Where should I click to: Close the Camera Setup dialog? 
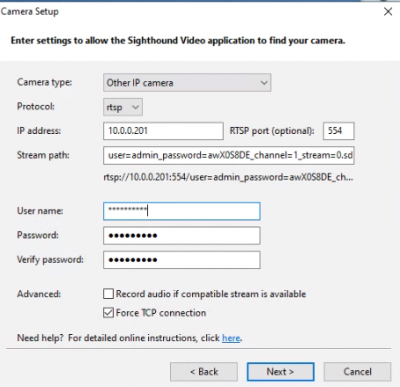tap(388, 12)
